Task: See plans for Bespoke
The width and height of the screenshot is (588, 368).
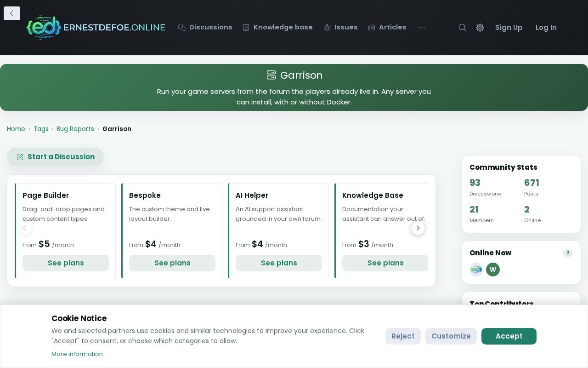Action: click(x=172, y=263)
